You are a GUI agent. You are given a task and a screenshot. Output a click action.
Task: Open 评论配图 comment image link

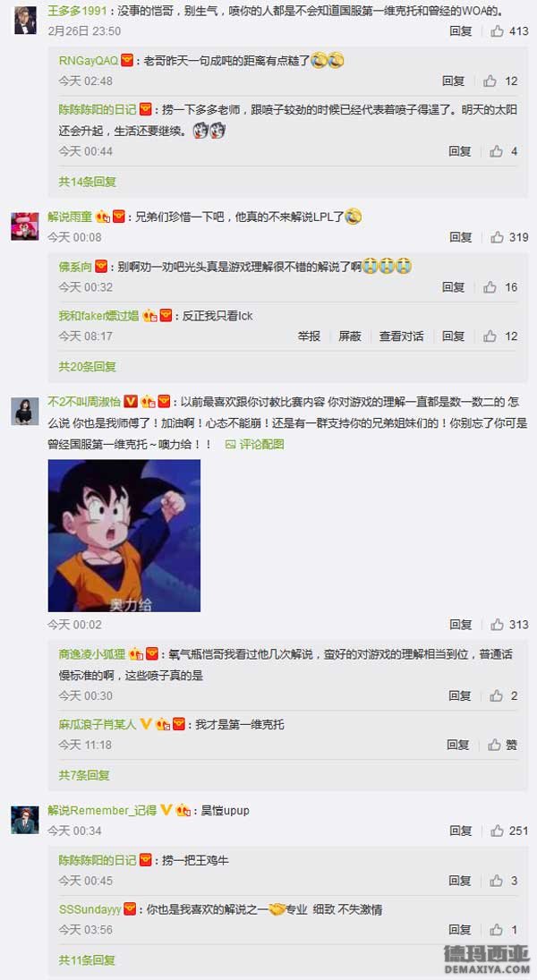255,445
